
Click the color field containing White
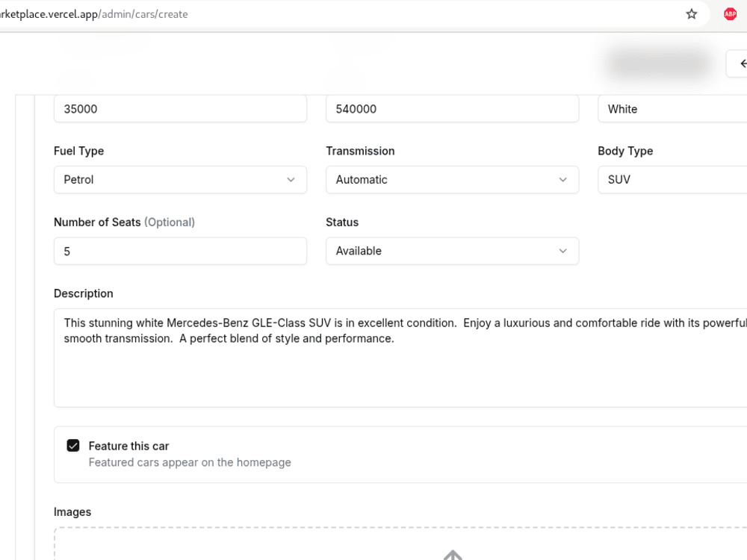(x=672, y=108)
